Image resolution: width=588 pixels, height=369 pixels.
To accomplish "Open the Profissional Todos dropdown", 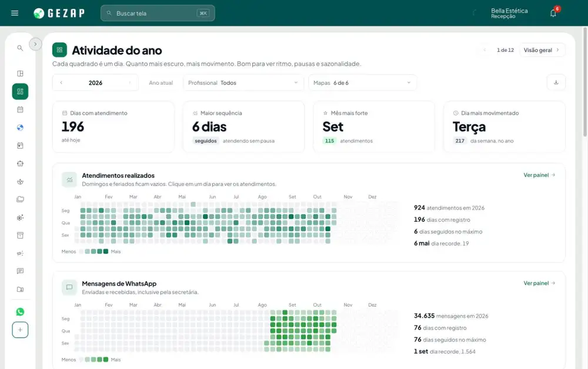I will (x=243, y=82).
